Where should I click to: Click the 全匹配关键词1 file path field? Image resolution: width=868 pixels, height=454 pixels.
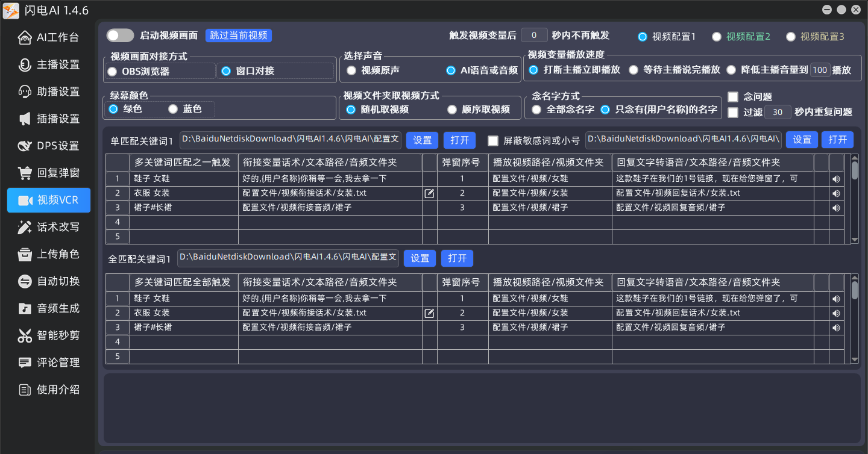288,258
